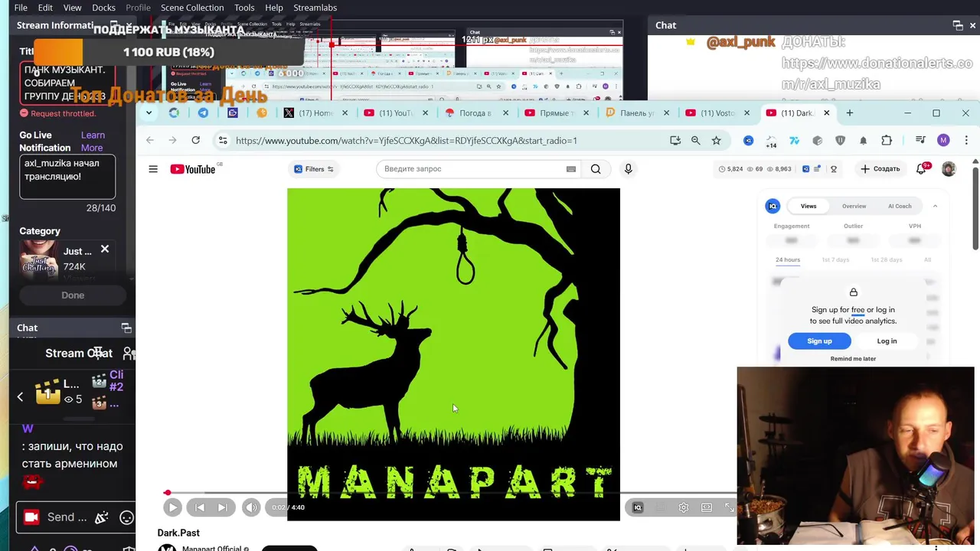Open the Streamlabs menu
This screenshot has width=980, height=551.
[x=315, y=8]
